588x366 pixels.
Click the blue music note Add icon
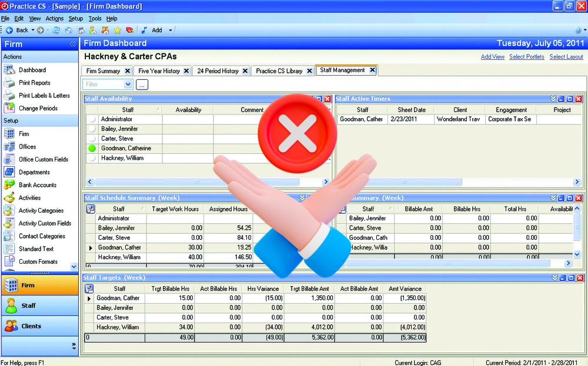point(144,31)
